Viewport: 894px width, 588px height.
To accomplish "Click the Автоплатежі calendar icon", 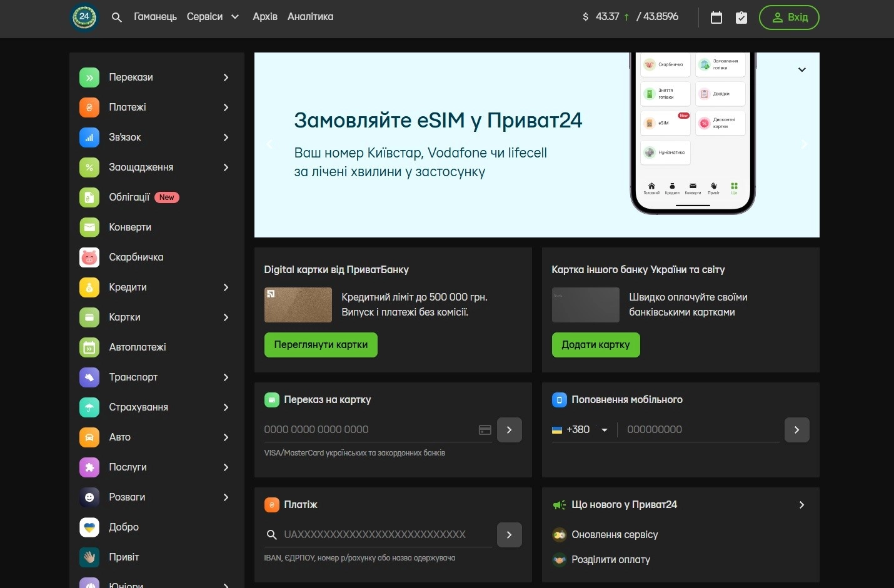I will tap(89, 347).
